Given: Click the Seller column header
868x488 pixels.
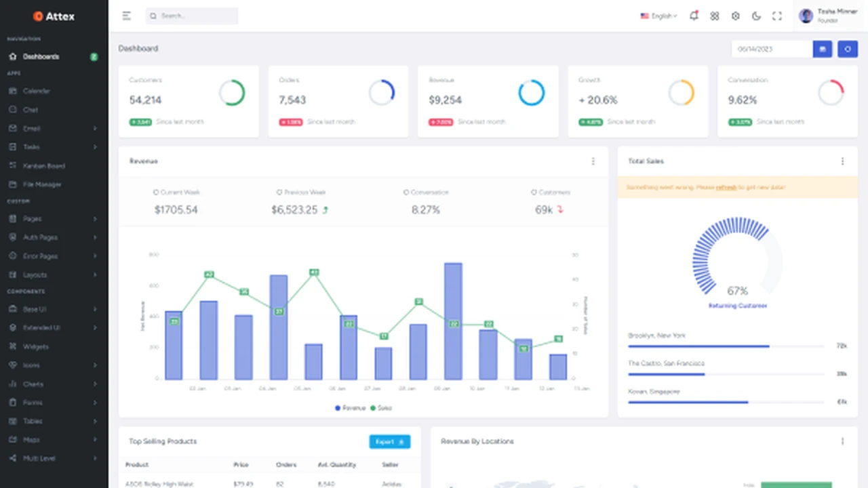Looking at the screenshot, I should click(390, 465).
